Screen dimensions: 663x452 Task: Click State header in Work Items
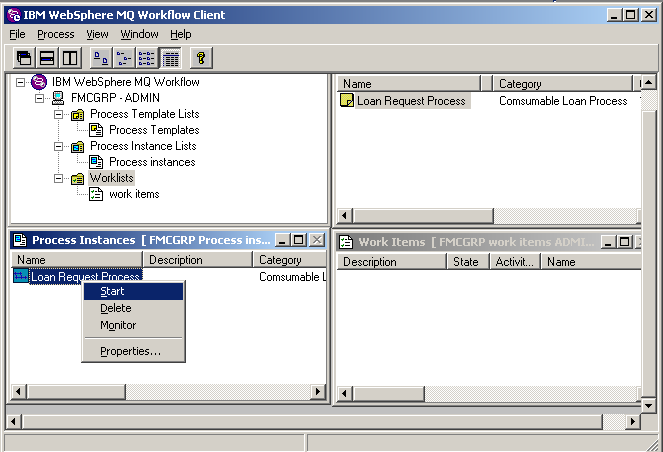coord(468,262)
